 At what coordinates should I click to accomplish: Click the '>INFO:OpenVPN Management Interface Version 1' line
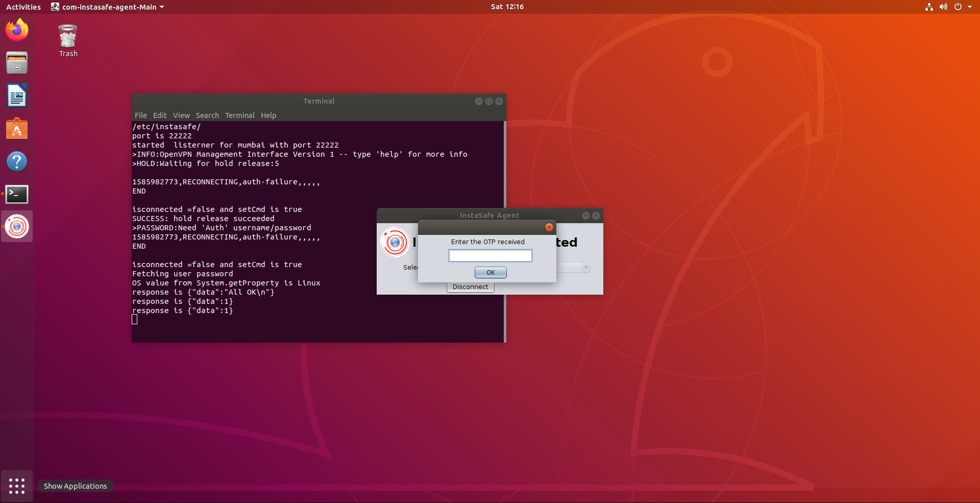[x=300, y=154]
